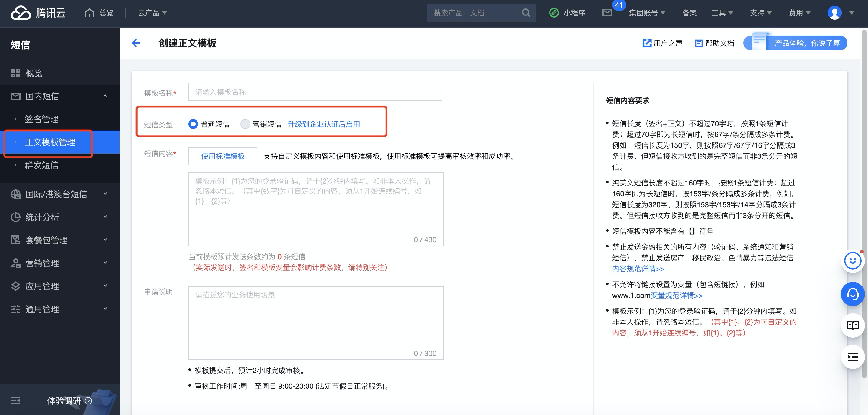The height and width of the screenshot is (415, 868).
Task: Expand the 统计分析 chevron
Action: [105, 217]
